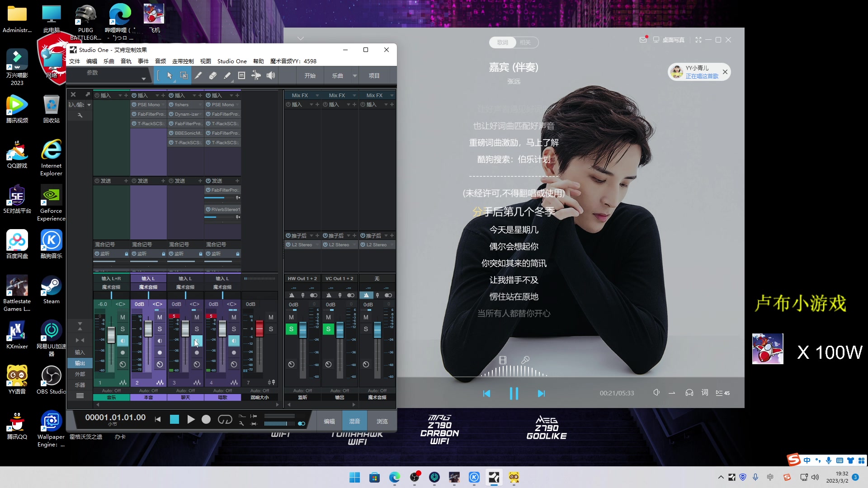The width and height of the screenshot is (868, 488).
Task: Select the range selection tool
Action: (x=184, y=75)
